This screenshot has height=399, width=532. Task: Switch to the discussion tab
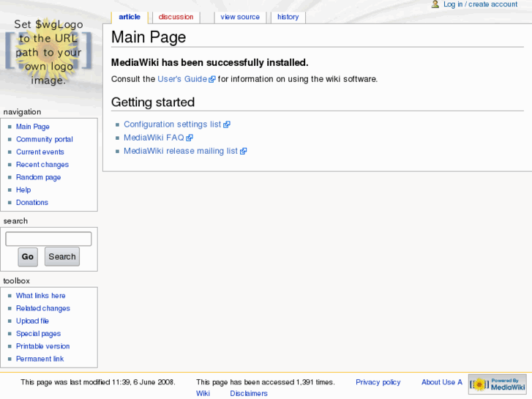(x=176, y=17)
